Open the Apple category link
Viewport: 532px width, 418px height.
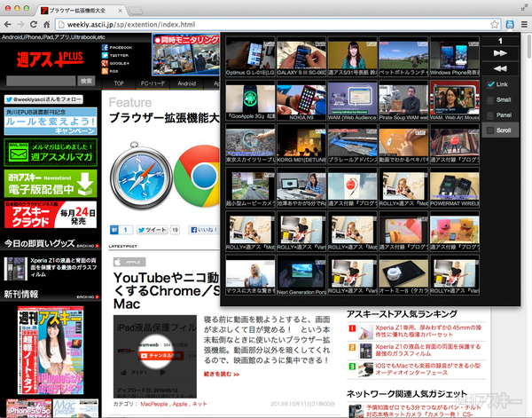pyautogui.click(x=180, y=404)
